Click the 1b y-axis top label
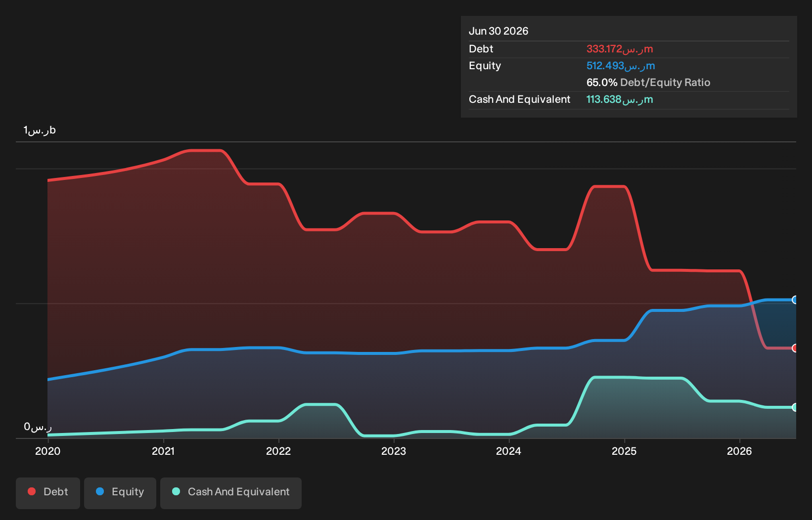The image size is (812, 520). pyautogui.click(x=40, y=130)
